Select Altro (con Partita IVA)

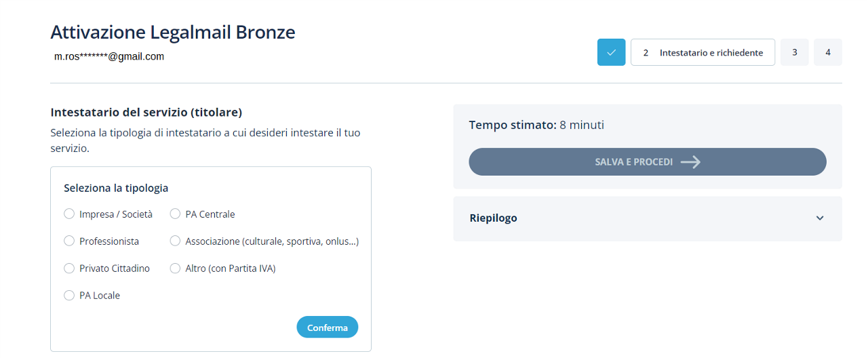tap(175, 268)
